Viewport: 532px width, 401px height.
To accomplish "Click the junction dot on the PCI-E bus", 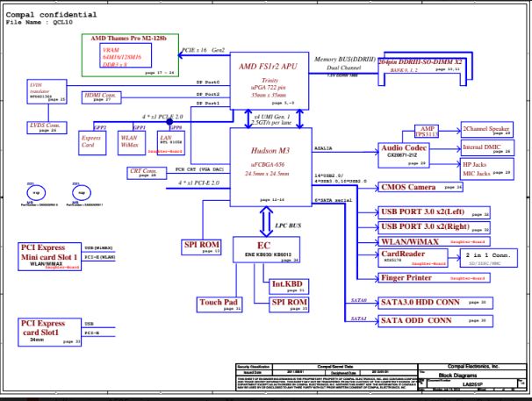I will (169, 121).
